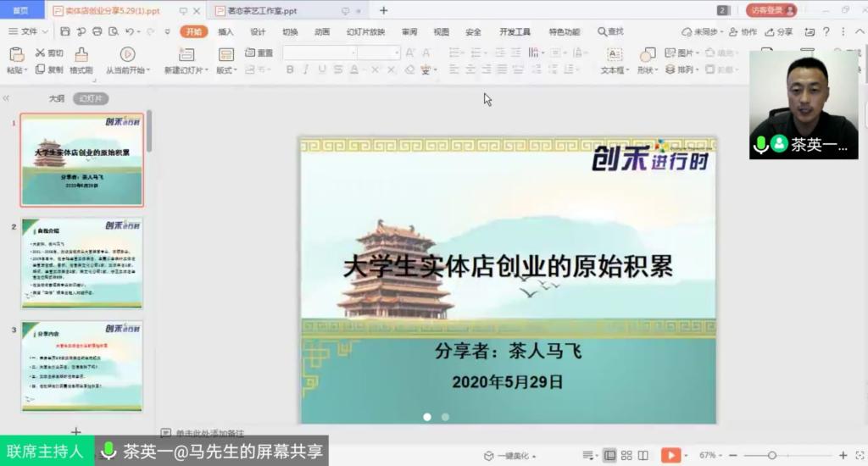Image resolution: width=868 pixels, height=466 pixels.
Task: Toggle Bold text formatting
Action: coord(290,69)
